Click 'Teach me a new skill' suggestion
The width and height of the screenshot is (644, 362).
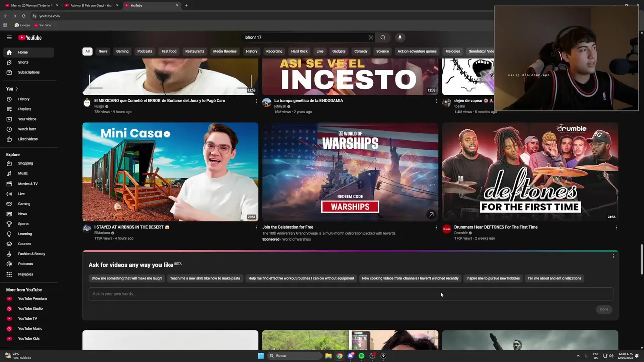coord(205,278)
